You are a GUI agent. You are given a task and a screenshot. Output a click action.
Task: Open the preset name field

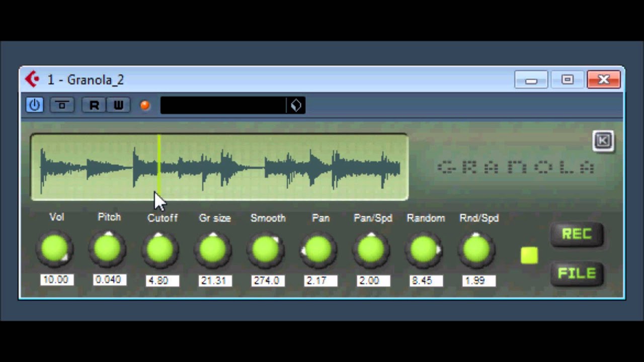(x=223, y=105)
